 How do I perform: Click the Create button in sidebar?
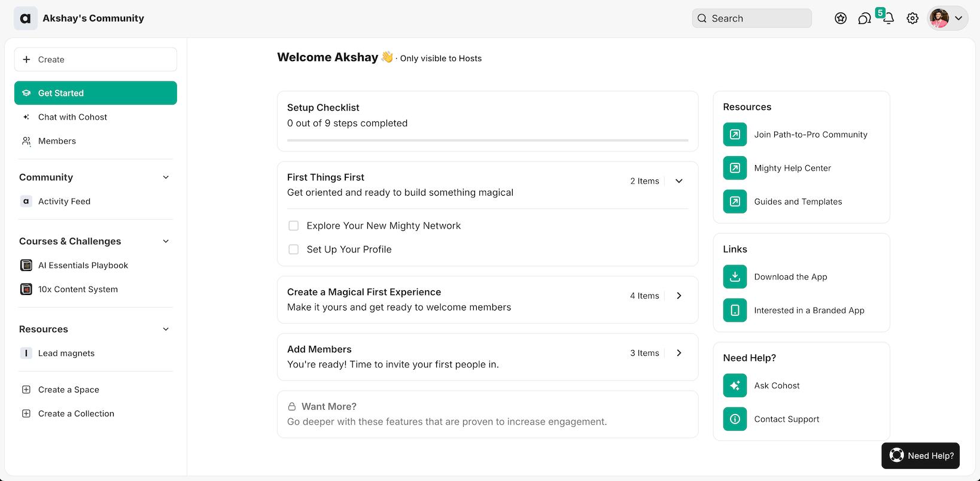pyautogui.click(x=96, y=60)
